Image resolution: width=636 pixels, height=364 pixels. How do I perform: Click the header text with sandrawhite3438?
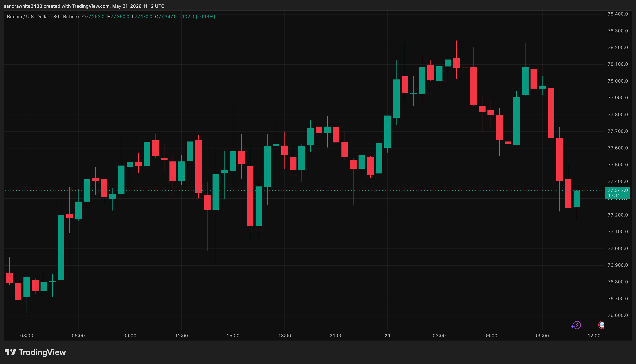pyautogui.click(x=84, y=6)
